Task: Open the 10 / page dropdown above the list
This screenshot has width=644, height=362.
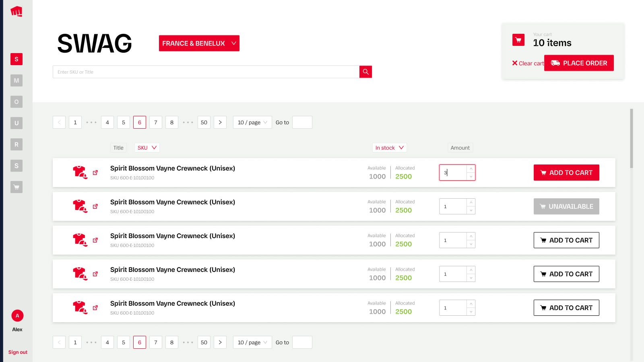Action: point(252,122)
